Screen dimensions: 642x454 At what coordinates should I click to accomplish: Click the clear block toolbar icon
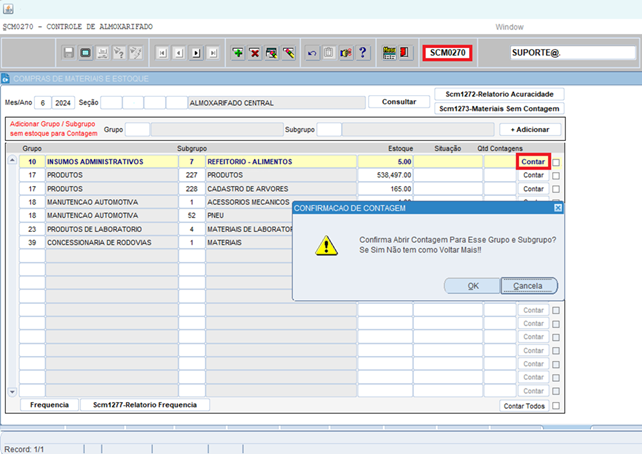coord(271,53)
